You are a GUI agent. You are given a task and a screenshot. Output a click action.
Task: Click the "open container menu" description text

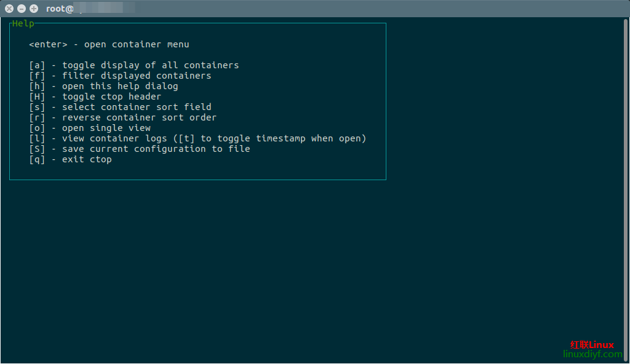(137, 44)
